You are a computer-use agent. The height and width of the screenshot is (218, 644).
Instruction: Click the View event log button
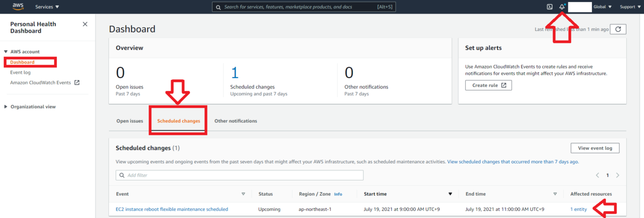[595, 148]
